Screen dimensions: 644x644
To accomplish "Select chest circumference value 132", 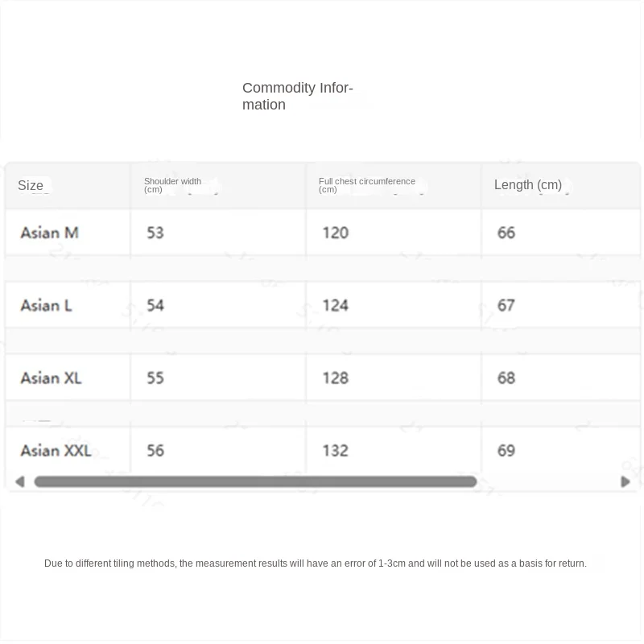I will pyautogui.click(x=335, y=451).
